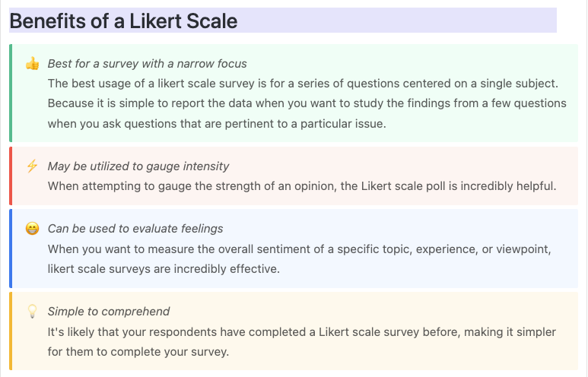Click the 'Simple to comprehend' banner title
Screen dimensions: 588x377
(x=108, y=311)
